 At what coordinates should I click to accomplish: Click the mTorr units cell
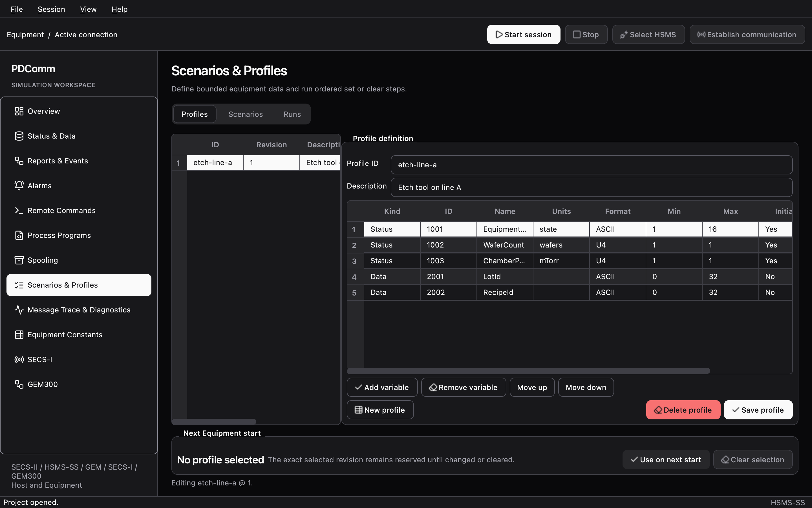(561, 261)
